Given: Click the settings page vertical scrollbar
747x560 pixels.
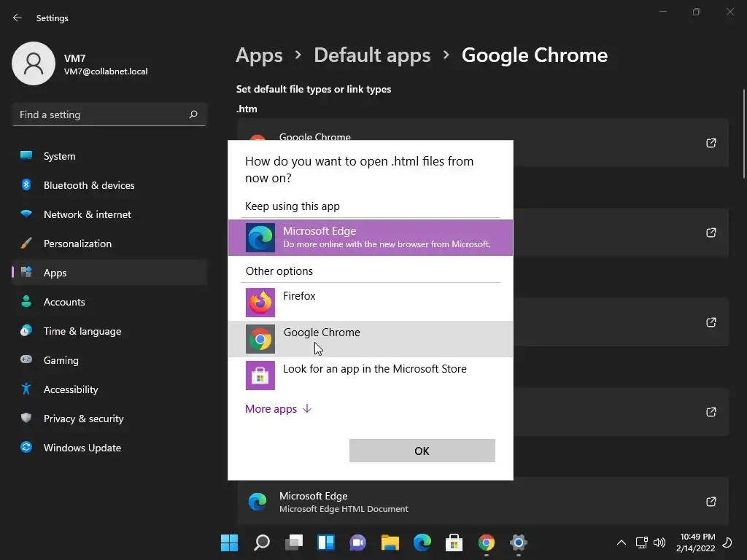Looking at the screenshot, I should point(743,134).
